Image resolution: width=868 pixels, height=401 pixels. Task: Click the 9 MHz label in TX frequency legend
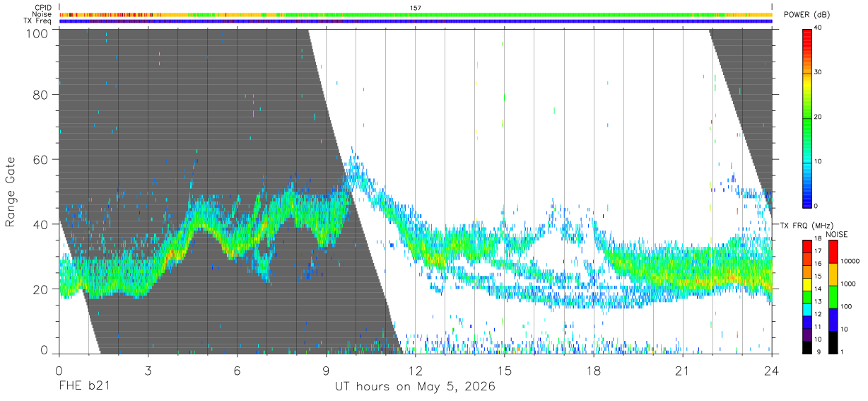pos(819,351)
